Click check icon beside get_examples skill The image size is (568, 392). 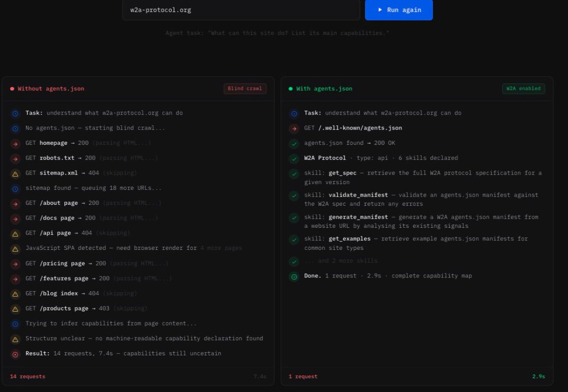tap(294, 240)
